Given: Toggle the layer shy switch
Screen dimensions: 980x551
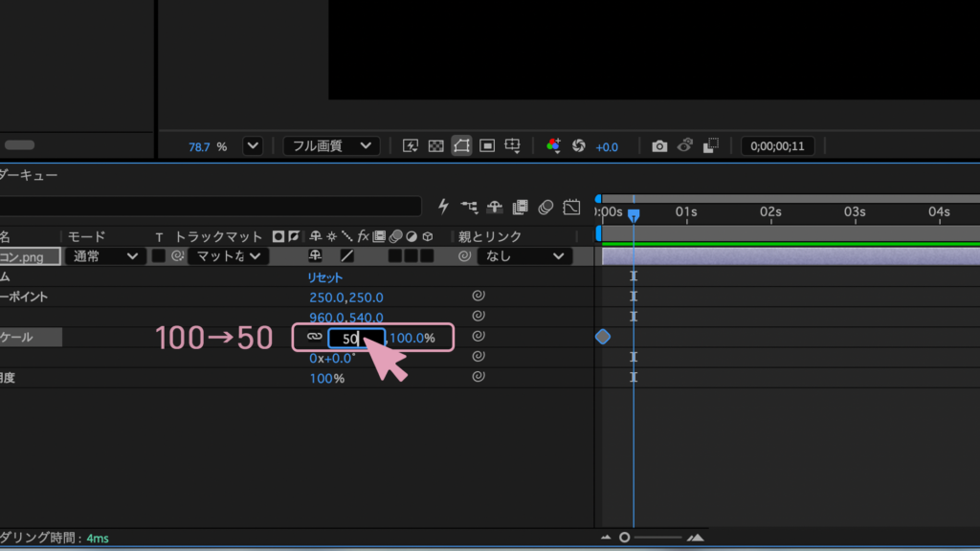Looking at the screenshot, I should tap(315, 254).
